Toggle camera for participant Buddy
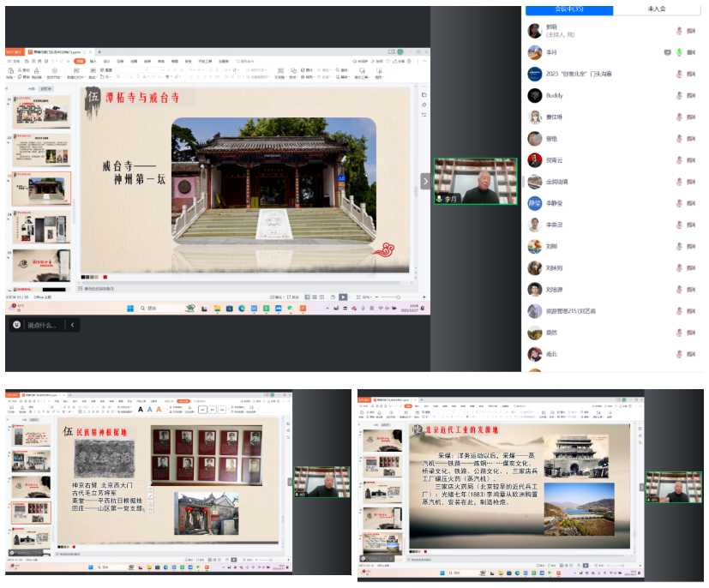The width and height of the screenshot is (709, 588). [x=691, y=95]
